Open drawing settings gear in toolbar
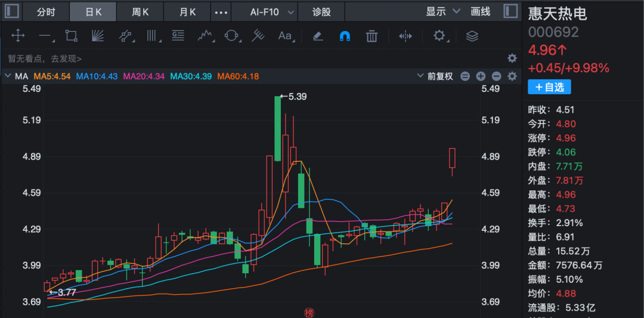The width and height of the screenshot is (644, 318). pos(439,36)
